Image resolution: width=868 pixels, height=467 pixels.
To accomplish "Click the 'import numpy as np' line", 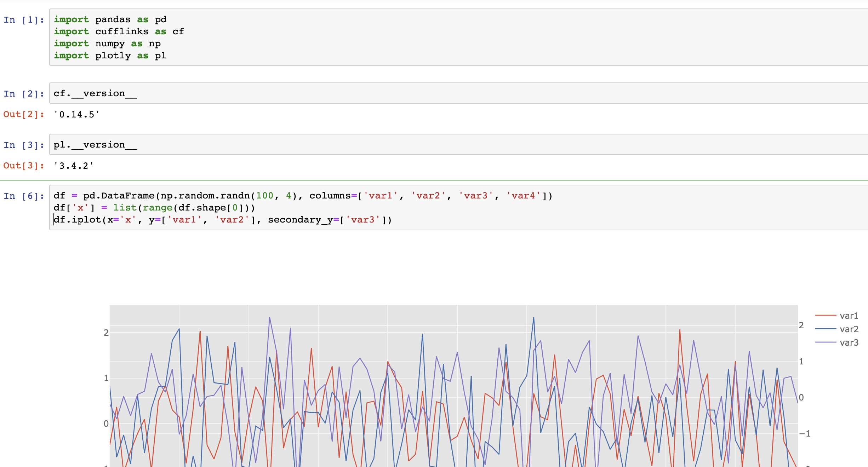I will pos(107,44).
